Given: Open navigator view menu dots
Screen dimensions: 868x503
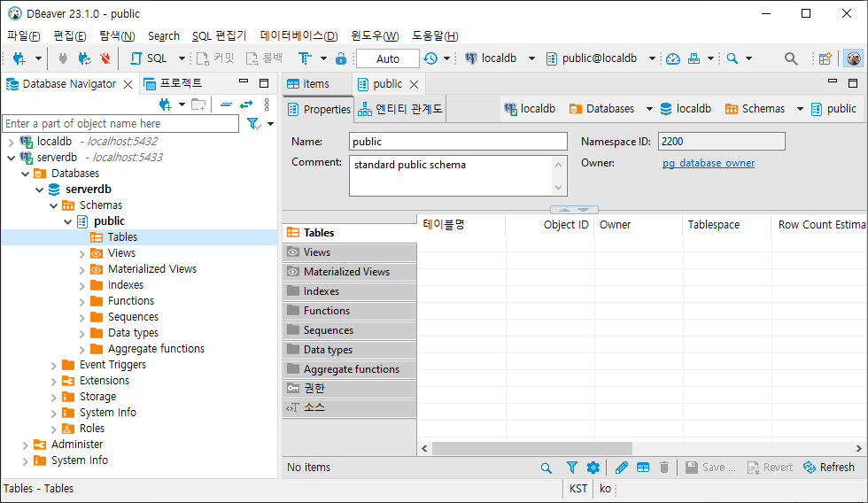Looking at the screenshot, I should tap(267, 104).
